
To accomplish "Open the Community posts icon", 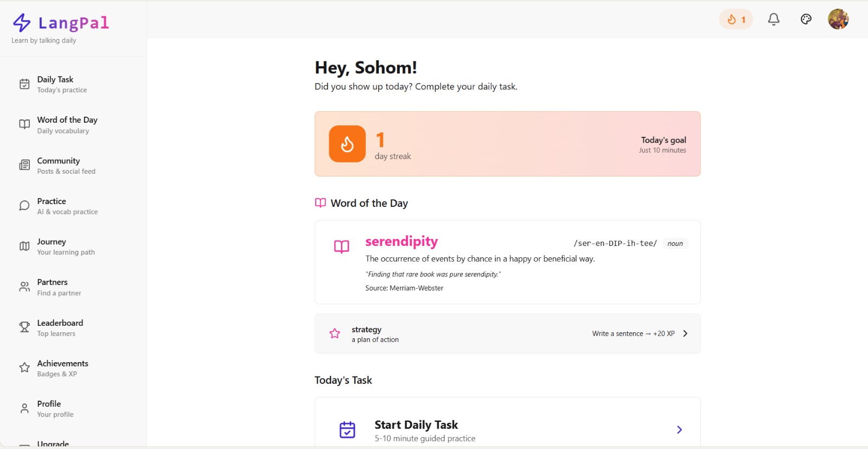I will pos(24,165).
